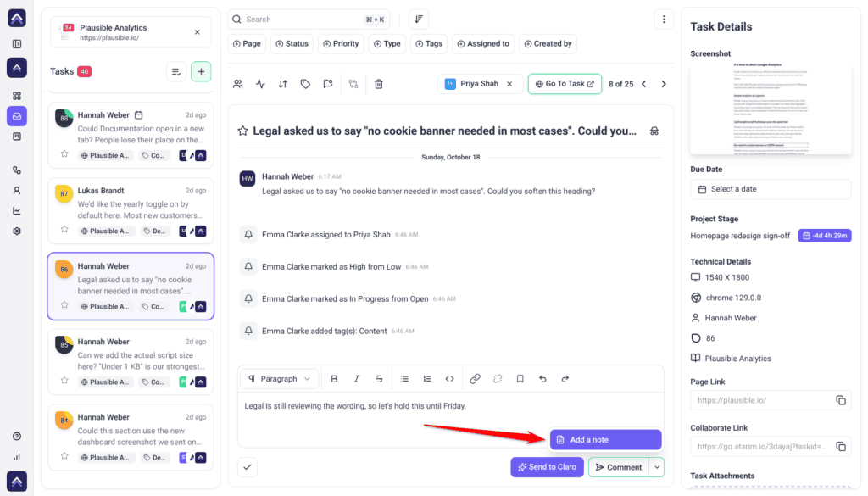
Task: Open the Assigned to filter
Action: 483,44
